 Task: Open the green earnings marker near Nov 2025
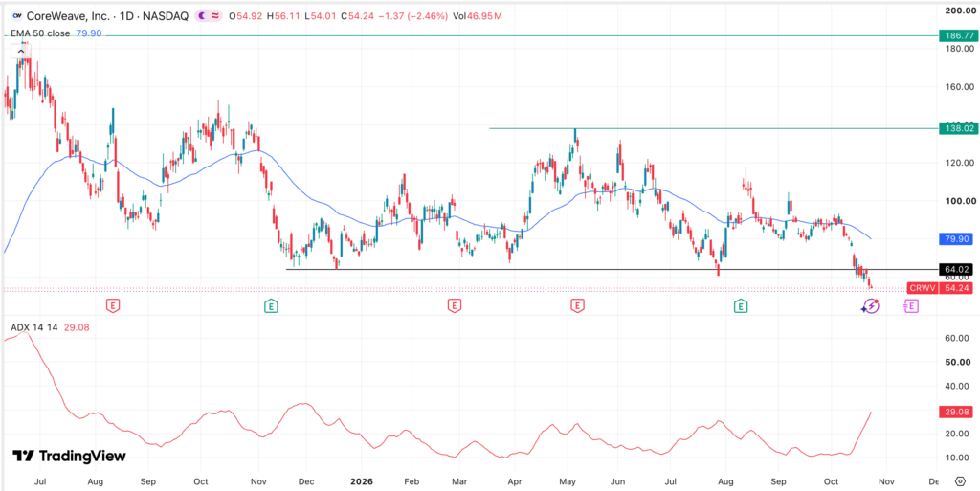point(271,305)
